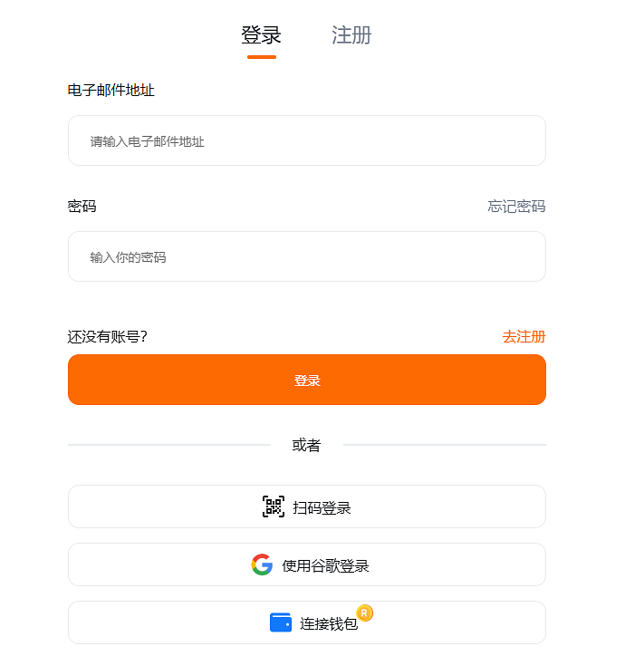
Task: Click the 连接钱包 button text
Action: 329,623
